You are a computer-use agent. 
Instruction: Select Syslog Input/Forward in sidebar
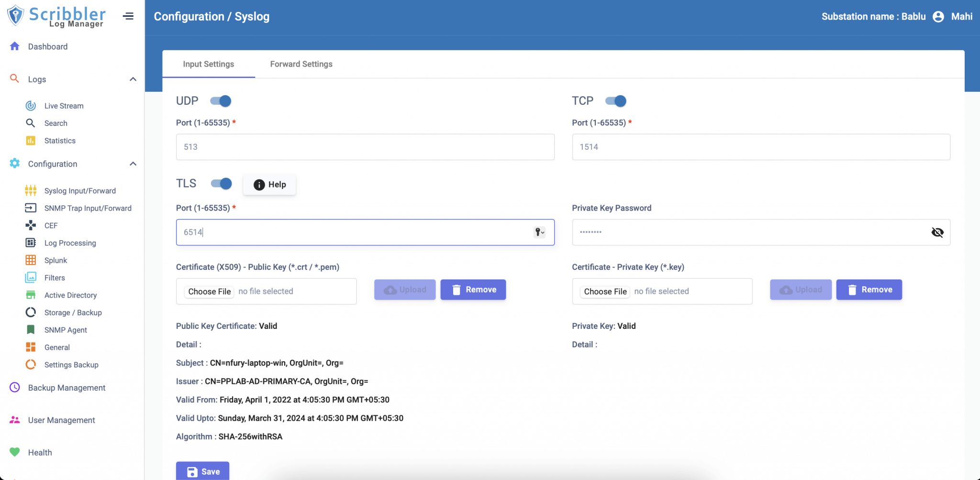tap(79, 190)
